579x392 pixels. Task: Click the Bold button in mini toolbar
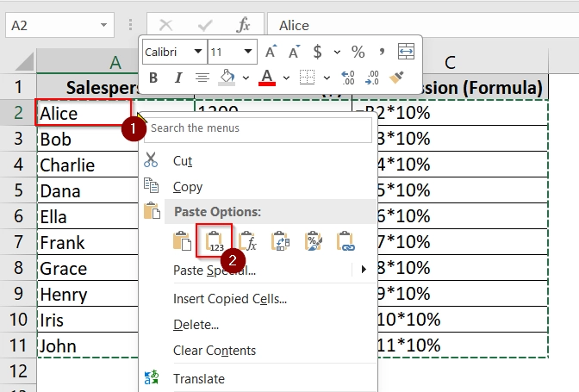[153, 78]
